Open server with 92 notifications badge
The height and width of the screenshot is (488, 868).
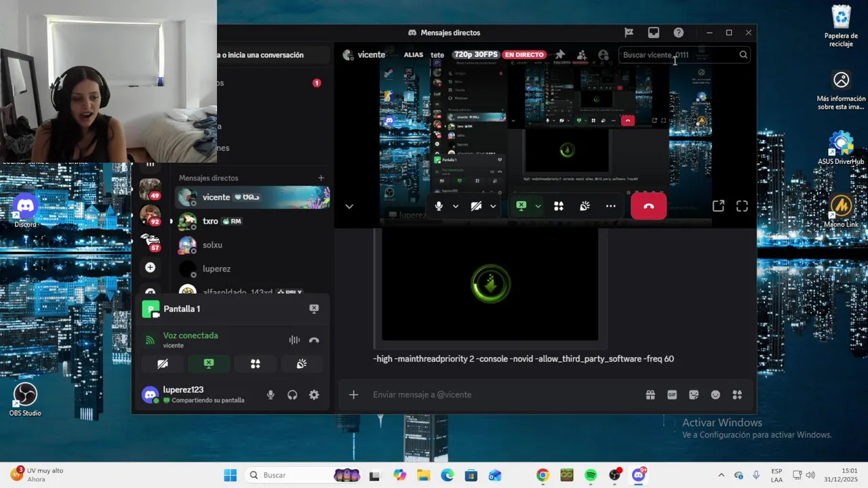click(x=150, y=216)
